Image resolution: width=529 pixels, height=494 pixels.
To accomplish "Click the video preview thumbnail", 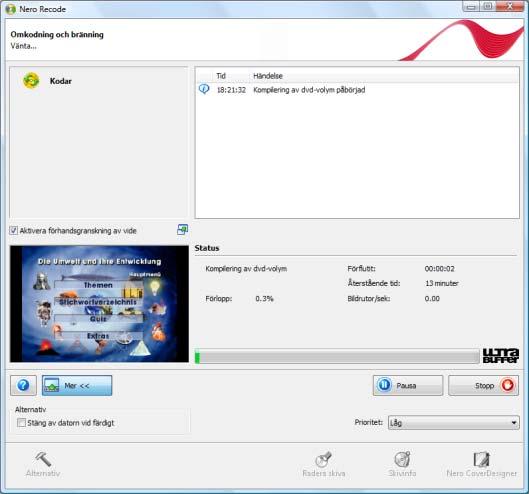I will 99,304.
